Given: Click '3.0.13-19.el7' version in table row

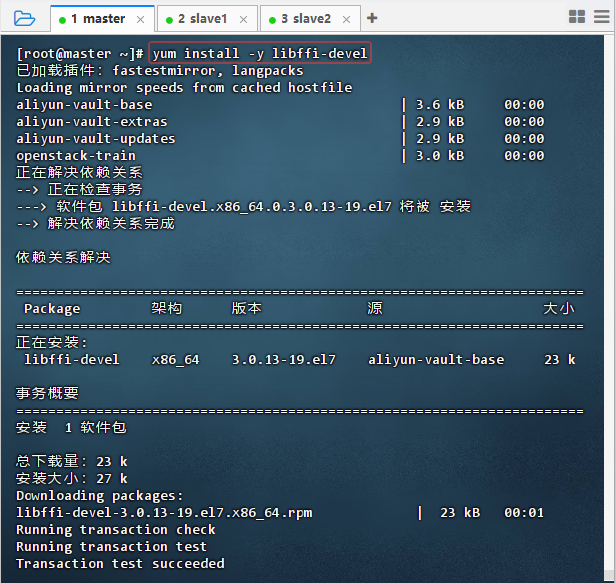Looking at the screenshot, I should pyautogui.click(x=284, y=359).
